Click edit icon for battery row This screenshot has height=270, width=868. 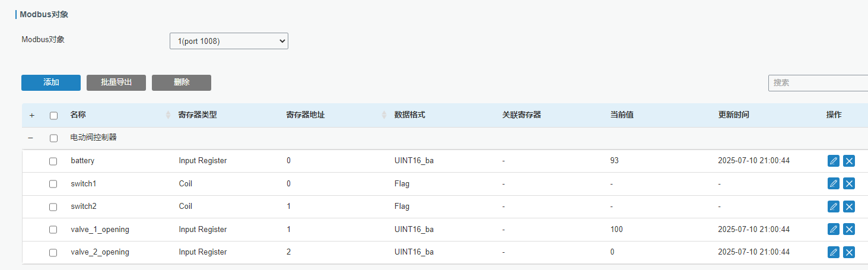833,161
